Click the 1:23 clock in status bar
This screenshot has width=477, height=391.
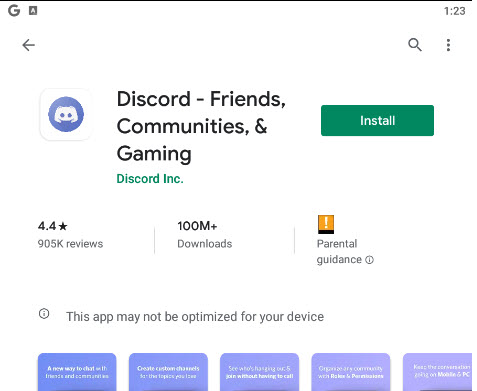pyautogui.click(x=455, y=11)
